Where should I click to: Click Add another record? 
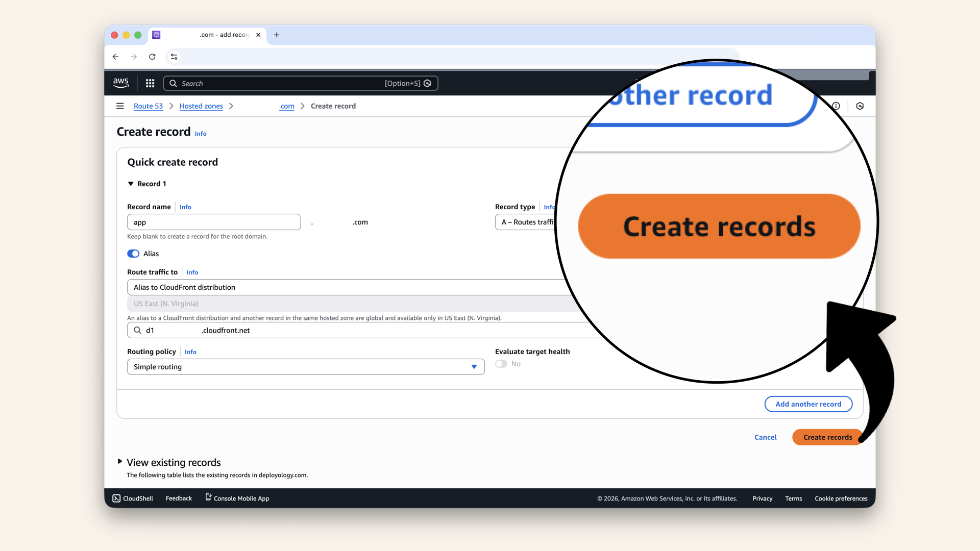click(x=808, y=404)
